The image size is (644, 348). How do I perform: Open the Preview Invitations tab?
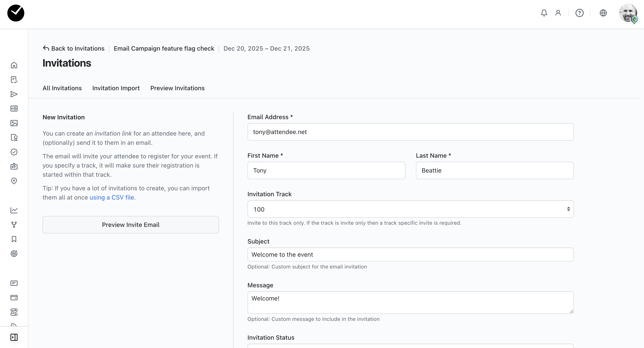177,88
